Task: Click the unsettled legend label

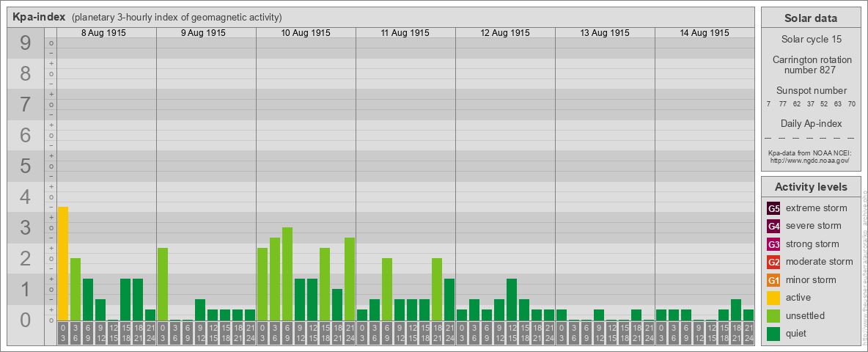Action: pyautogui.click(x=806, y=315)
